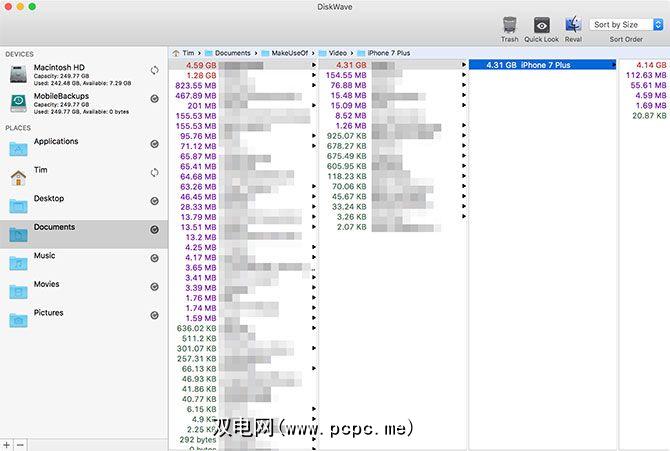The image size is (670, 451).
Task: Select the 4.14 GB row
Action: pos(644,65)
